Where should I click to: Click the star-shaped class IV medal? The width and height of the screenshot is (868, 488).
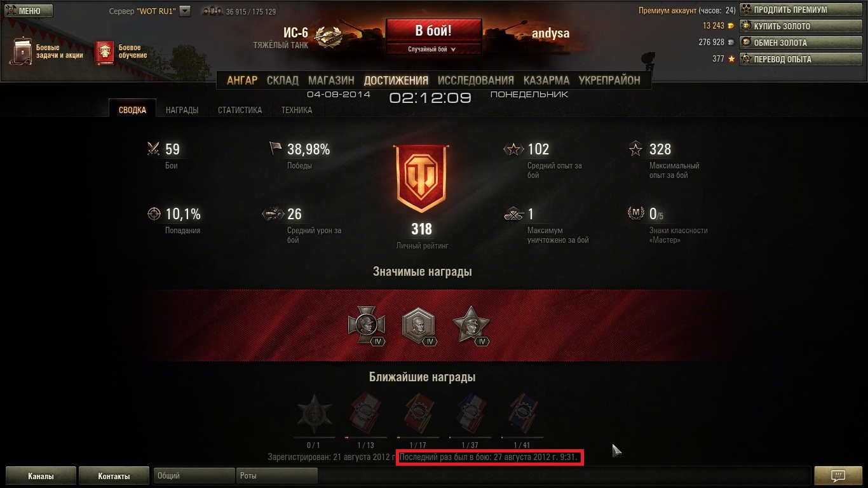471,327
